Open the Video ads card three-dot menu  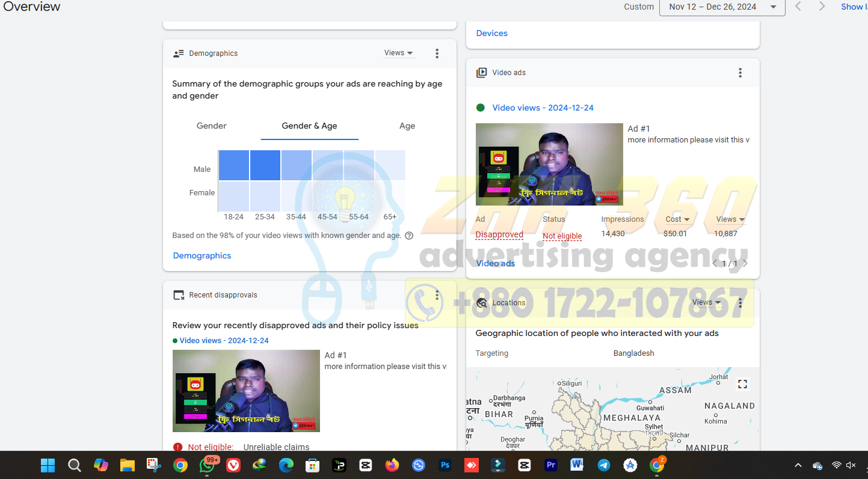tap(740, 73)
